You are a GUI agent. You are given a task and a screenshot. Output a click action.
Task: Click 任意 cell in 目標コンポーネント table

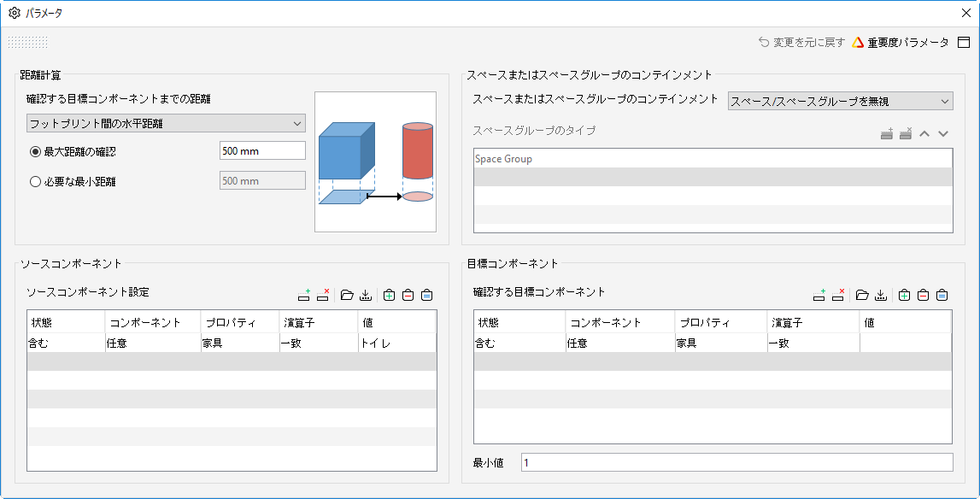coord(620,343)
